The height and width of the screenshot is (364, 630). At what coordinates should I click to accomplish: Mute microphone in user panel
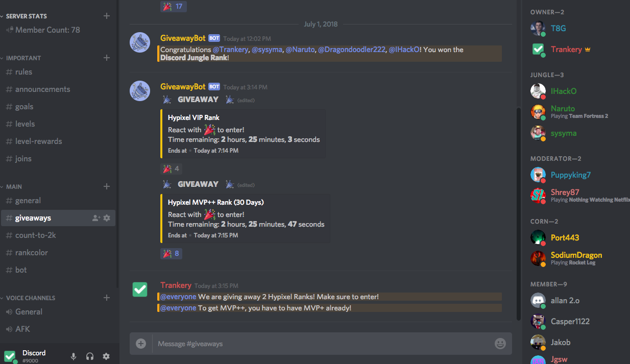coord(74,356)
